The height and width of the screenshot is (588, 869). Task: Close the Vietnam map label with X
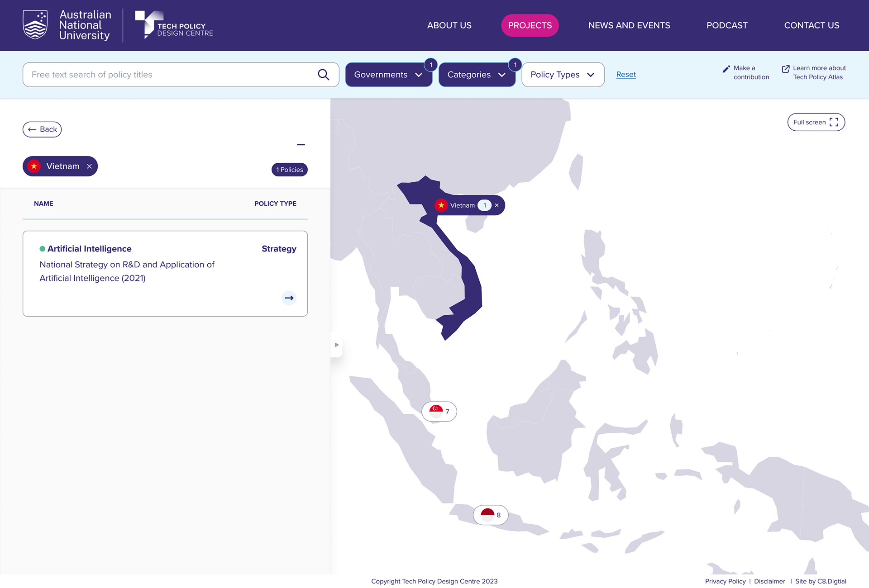coord(497,205)
